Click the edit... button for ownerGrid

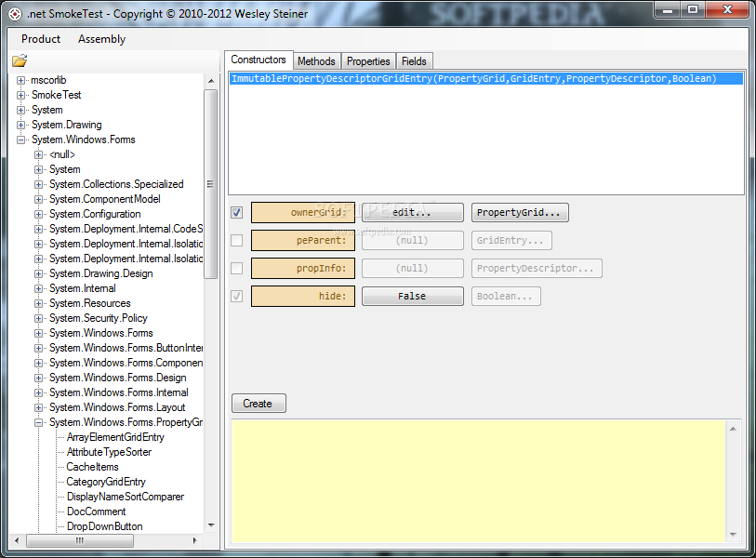413,212
